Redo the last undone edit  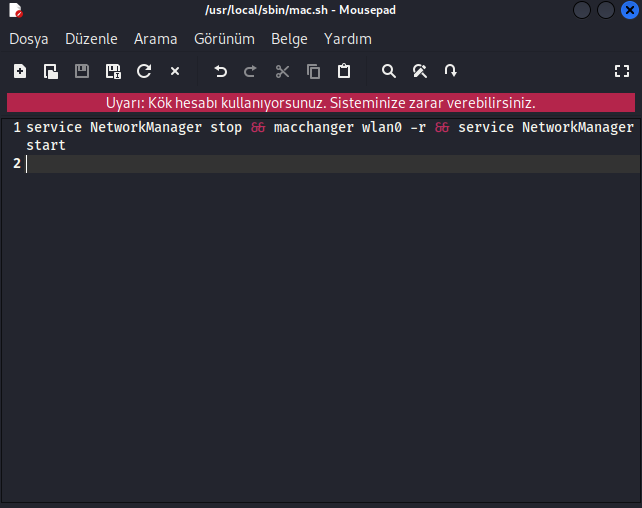click(x=250, y=71)
